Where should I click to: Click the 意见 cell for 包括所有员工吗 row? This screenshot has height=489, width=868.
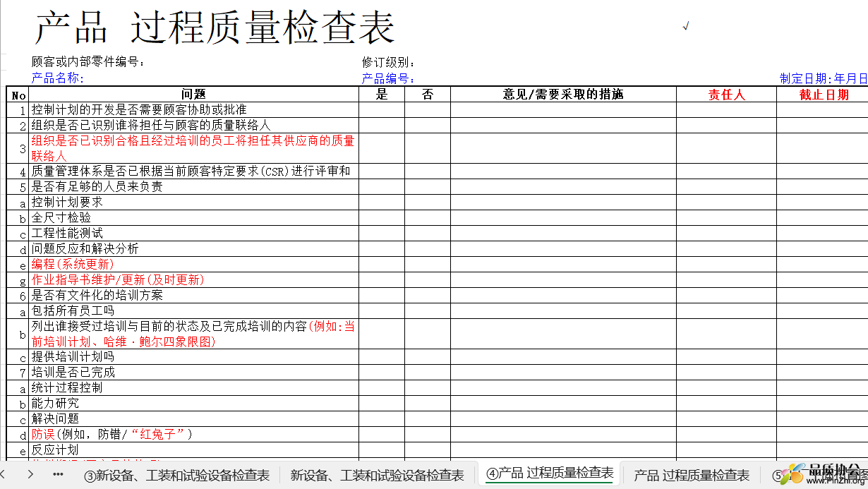tap(563, 311)
